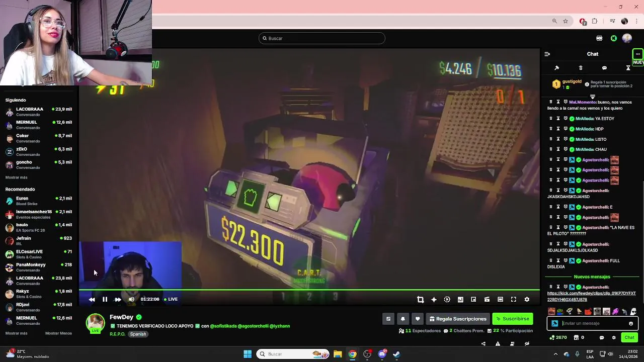Open Windows Start menu
The width and height of the screenshot is (644, 362).
(248, 354)
